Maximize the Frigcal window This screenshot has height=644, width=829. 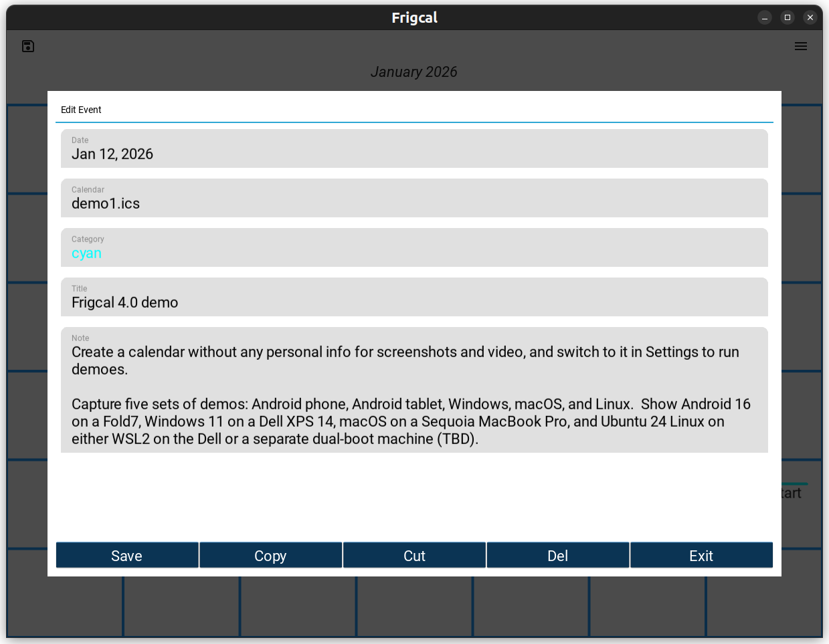(x=788, y=17)
